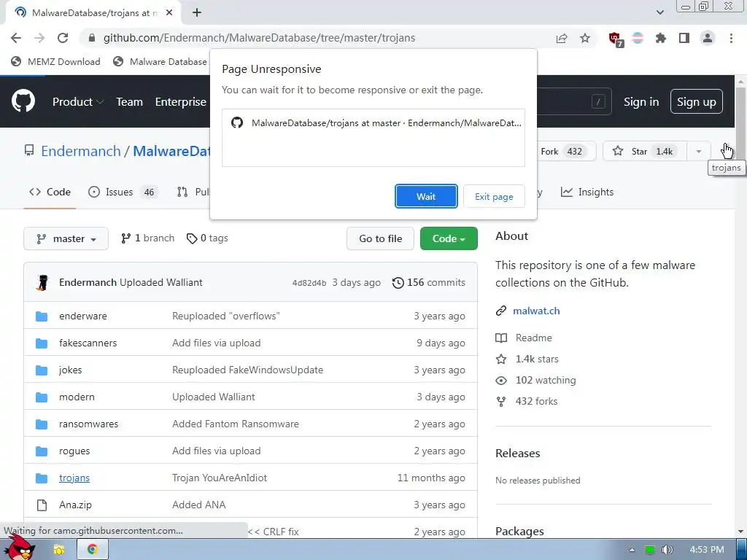Open the ransomwares folder
747x560 pixels.
88,424
